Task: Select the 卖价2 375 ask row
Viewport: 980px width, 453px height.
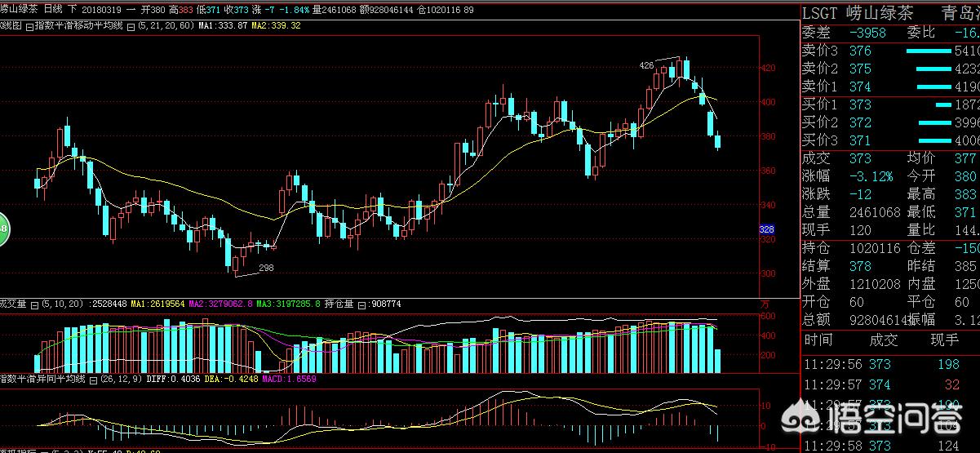Action: (x=890, y=69)
